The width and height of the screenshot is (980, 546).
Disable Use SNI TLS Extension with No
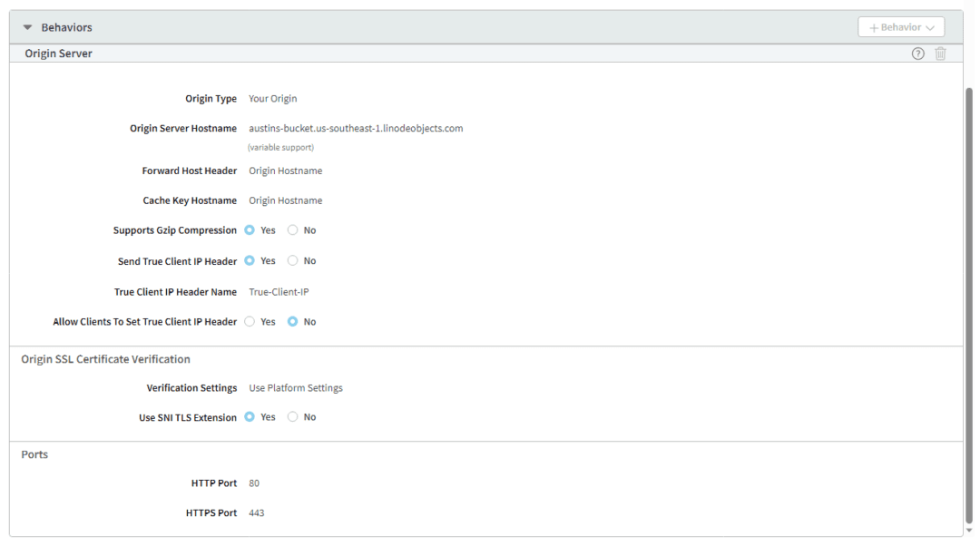pos(292,417)
